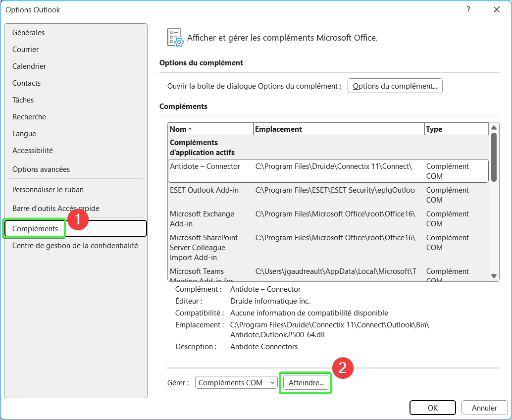Click the Options du complément button
The height and width of the screenshot is (420, 512).
point(395,86)
